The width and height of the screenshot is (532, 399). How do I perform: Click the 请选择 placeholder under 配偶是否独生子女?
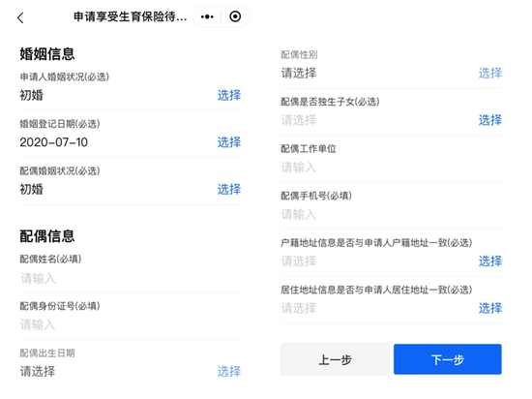click(299, 120)
